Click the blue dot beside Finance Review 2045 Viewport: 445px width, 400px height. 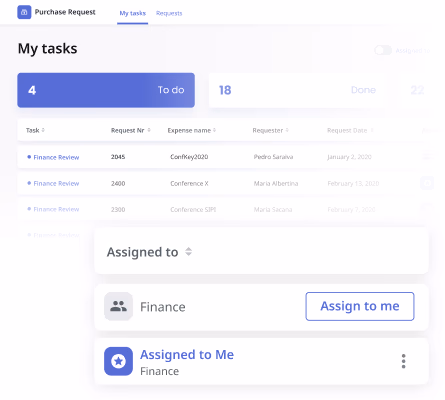click(29, 157)
